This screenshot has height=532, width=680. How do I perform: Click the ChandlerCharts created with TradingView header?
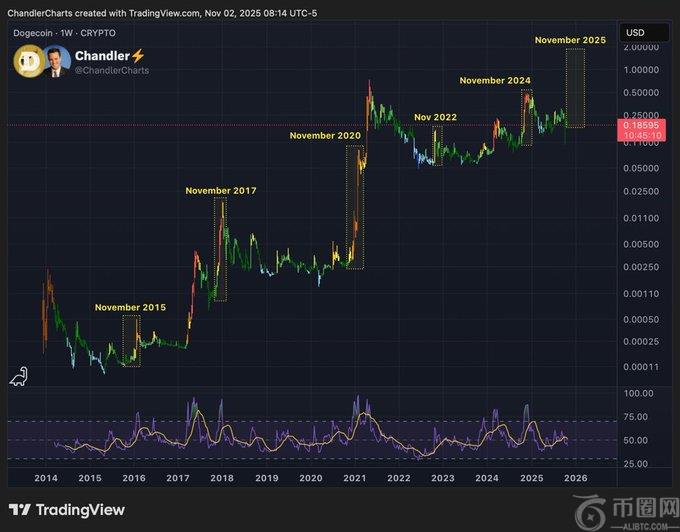[x=162, y=13]
